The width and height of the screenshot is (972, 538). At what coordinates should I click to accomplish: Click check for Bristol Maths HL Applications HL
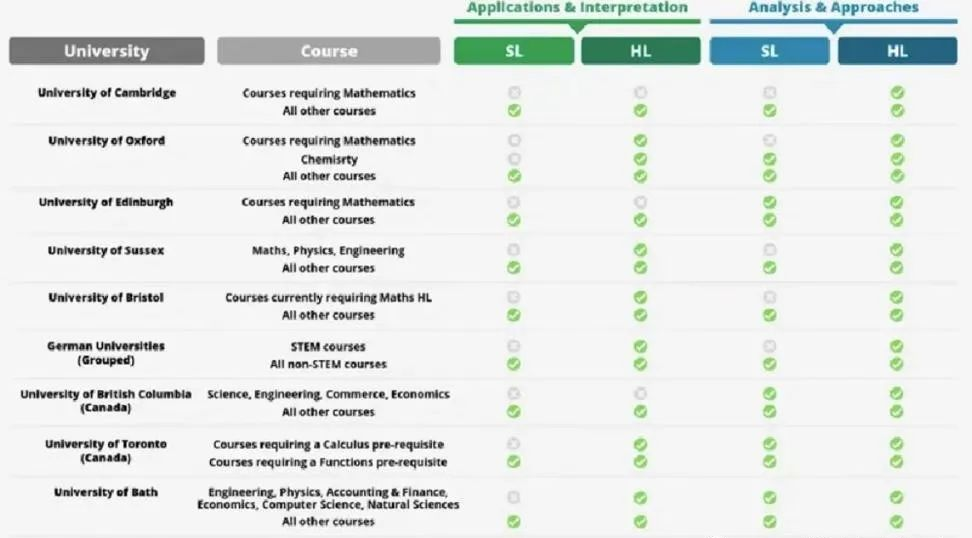pyautogui.click(x=640, y=297)
